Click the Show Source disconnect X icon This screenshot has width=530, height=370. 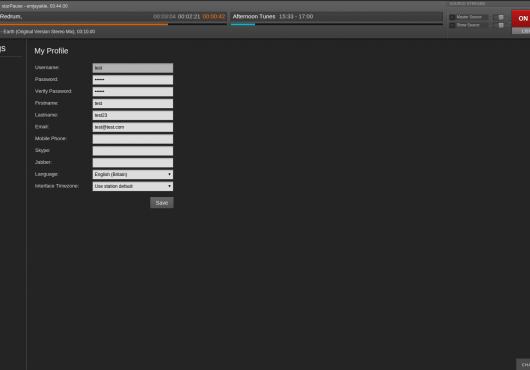(x=452, y=25)
